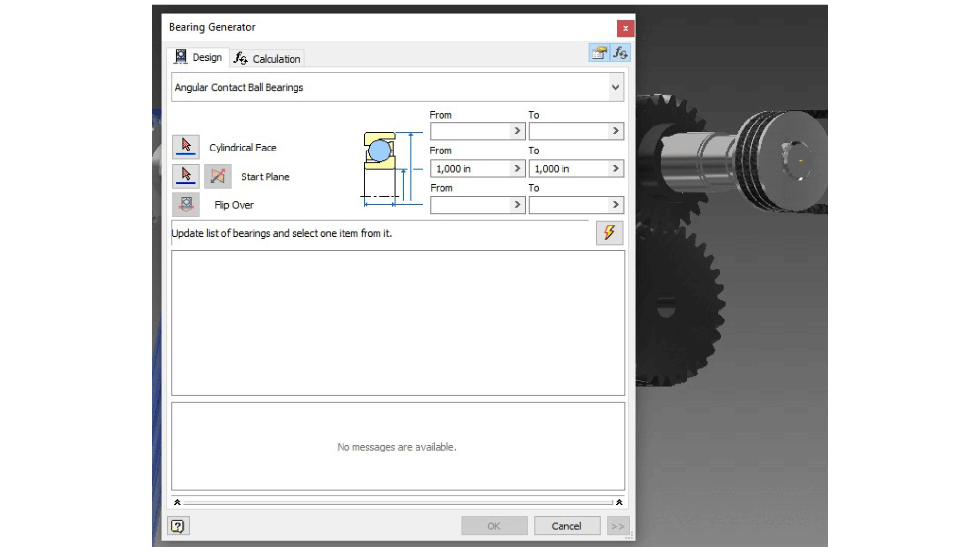Screen dimensions: 980x552
Task: Expand arrow of bottom row To field
Action: coord(616,205)
